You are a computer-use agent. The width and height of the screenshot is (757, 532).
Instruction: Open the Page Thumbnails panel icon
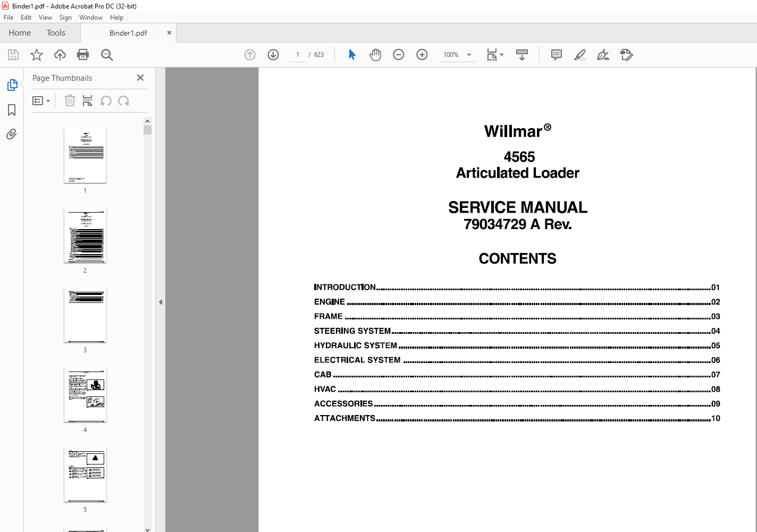tap(12, 85)
